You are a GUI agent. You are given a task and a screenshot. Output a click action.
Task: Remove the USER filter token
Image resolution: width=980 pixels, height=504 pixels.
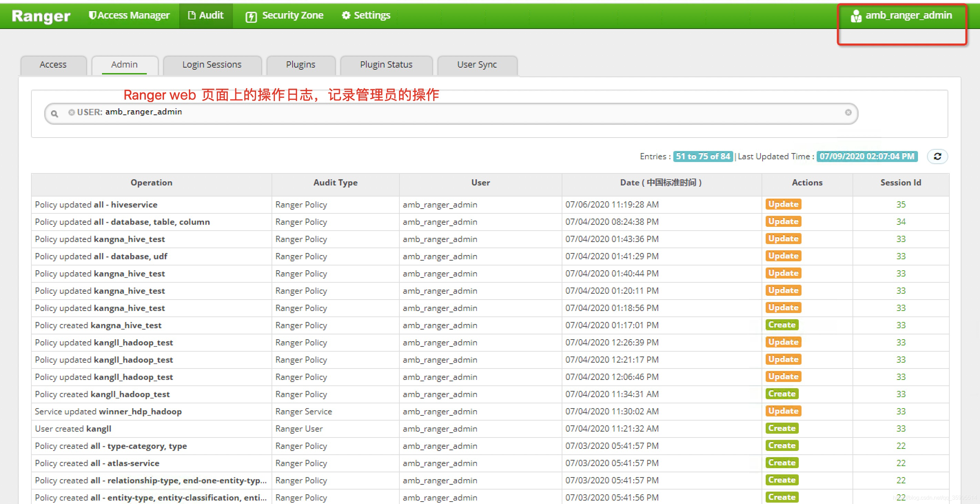pos(71,112)
